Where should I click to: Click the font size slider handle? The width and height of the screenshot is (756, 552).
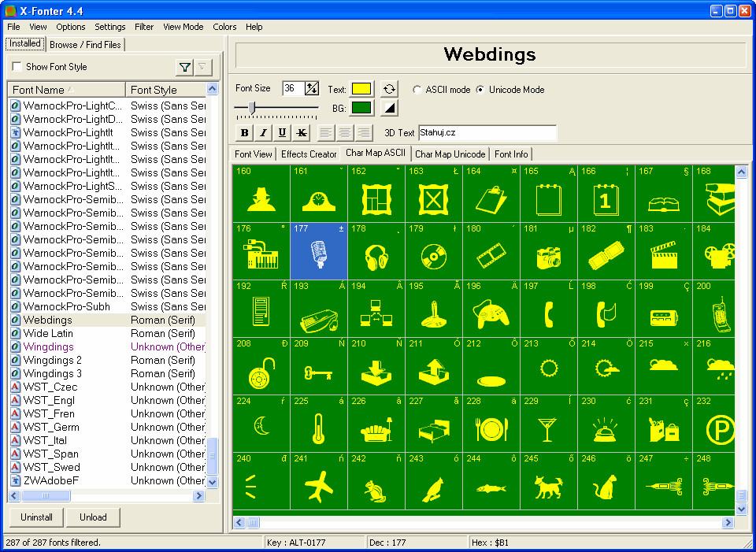click(x=251, y=108)
